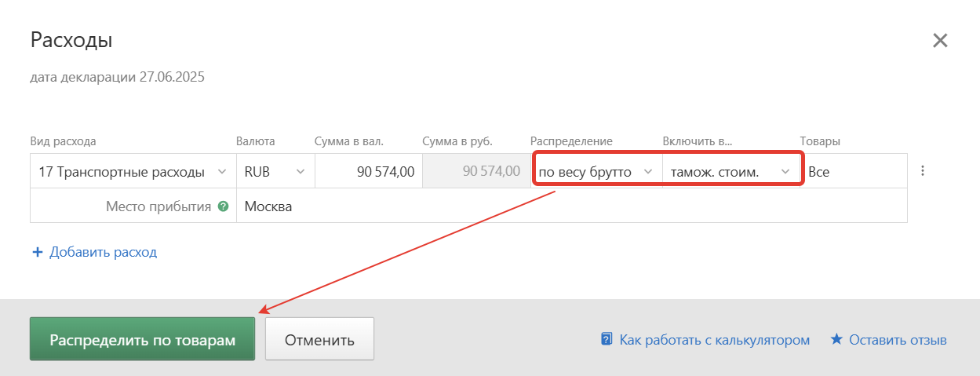This screenshot has width=980, height=376.
Task: Click the calculator help book icon
Action: [x=607, y=340]
